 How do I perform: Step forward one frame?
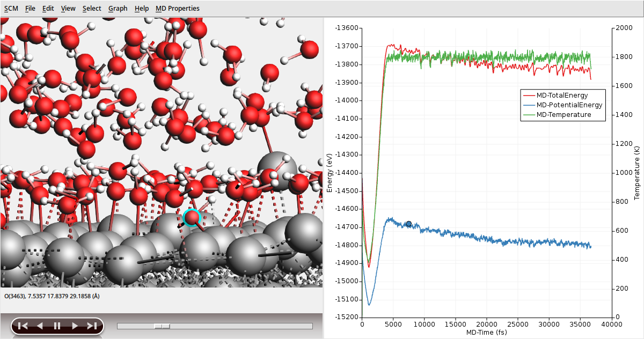[x=75, y=326]
